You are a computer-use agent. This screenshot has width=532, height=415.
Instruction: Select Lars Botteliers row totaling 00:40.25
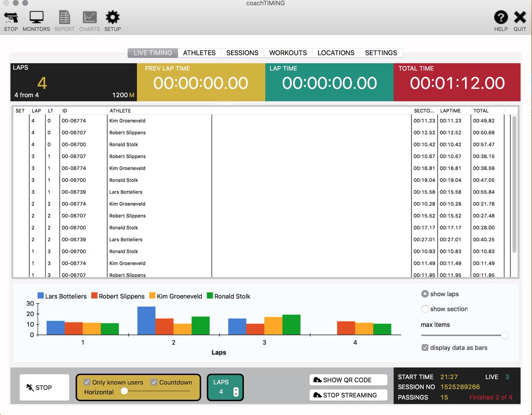coord(262,239)
